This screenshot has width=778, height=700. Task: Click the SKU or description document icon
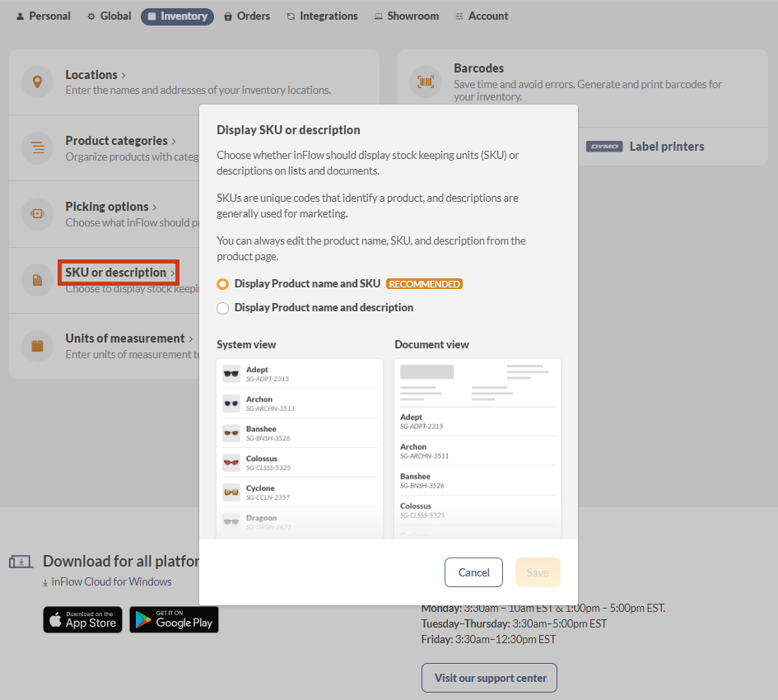(x=37, y=280)
